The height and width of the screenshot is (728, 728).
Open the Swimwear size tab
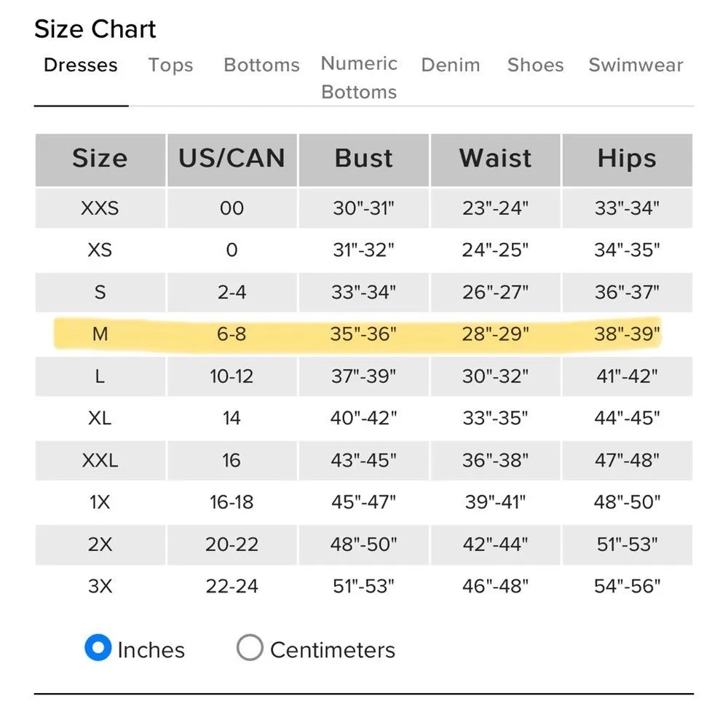click(636, 65)
